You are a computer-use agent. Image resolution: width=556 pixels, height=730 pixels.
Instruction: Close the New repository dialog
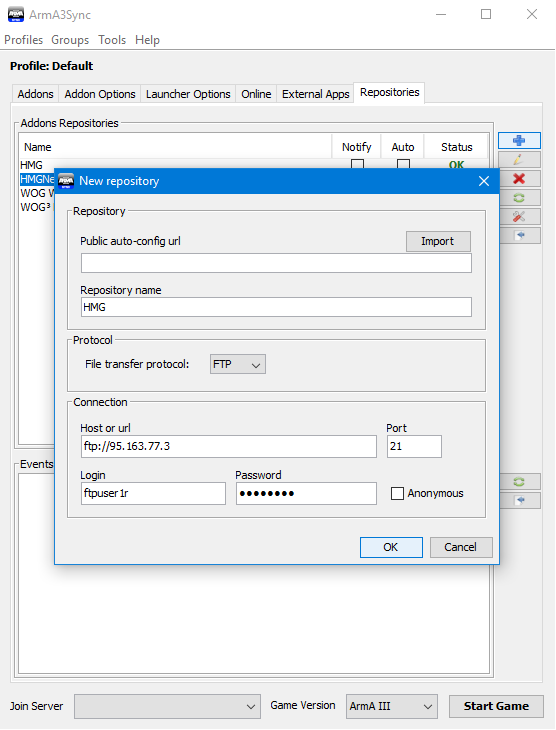tap(484, 181)
